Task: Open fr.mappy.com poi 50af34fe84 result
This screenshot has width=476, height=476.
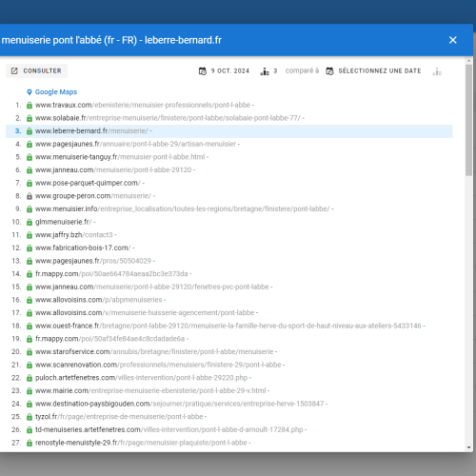Action: 110,339
